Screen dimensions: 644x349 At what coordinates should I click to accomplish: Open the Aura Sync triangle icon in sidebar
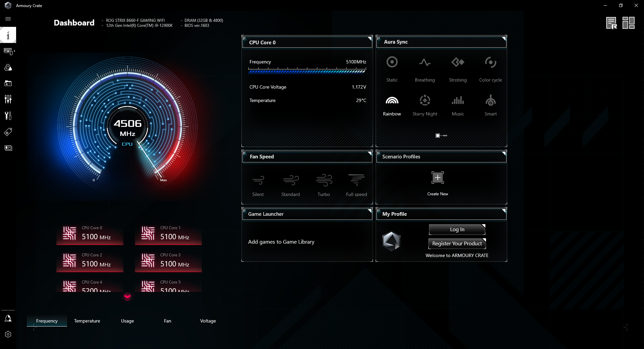tap(8, 67)
